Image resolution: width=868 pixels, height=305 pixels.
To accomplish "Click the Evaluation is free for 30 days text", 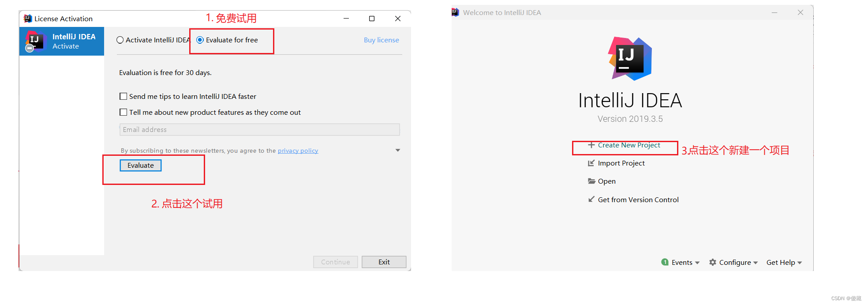I will click(x=165, y=73).
